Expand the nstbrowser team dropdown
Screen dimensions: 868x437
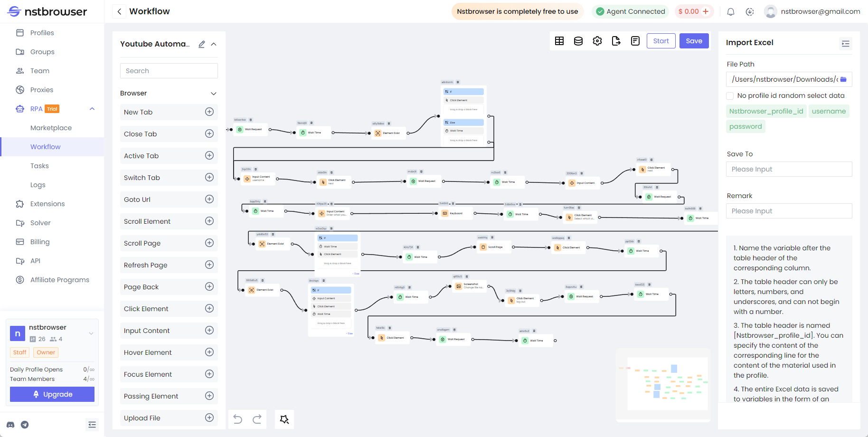91,333
